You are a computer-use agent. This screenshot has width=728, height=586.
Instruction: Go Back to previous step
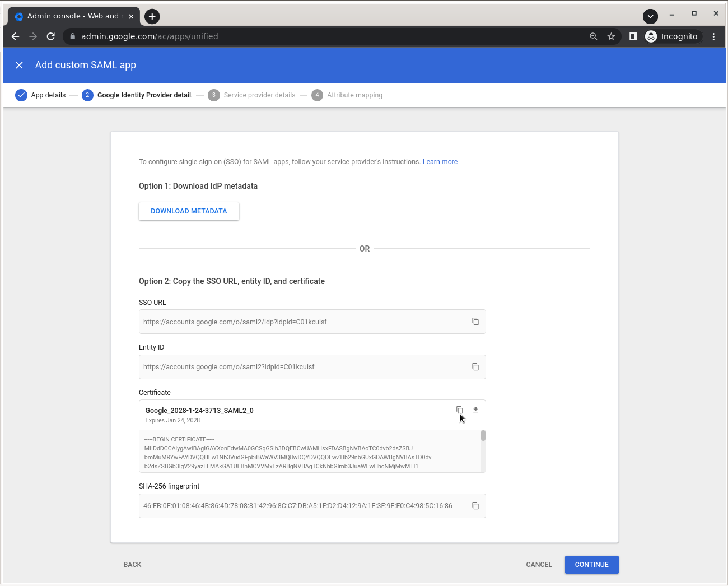point(132,565)
